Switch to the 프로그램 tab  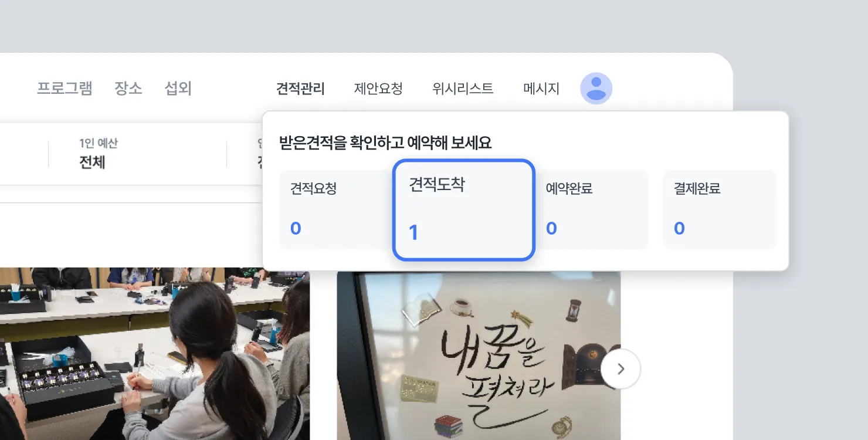(x=65, y=89)
